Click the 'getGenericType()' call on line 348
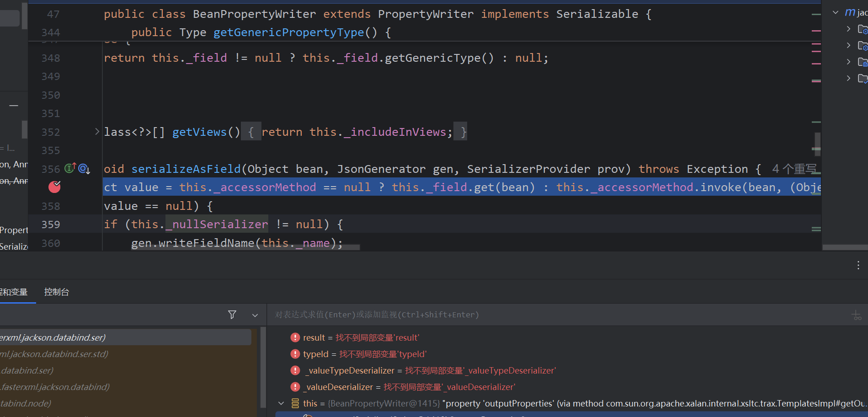The image size is (868, 417). [x=439, y=58]
